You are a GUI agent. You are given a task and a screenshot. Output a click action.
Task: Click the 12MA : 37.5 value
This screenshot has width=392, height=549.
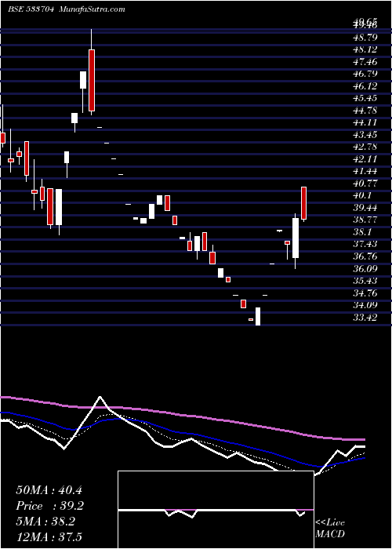pyautogui.click(x=49, y=537)
